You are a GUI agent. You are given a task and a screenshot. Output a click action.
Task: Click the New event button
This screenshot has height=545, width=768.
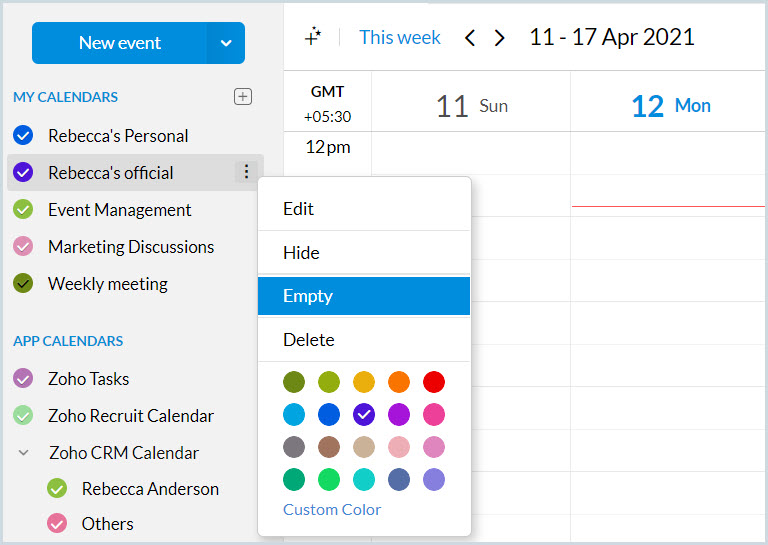coord(120,43)
